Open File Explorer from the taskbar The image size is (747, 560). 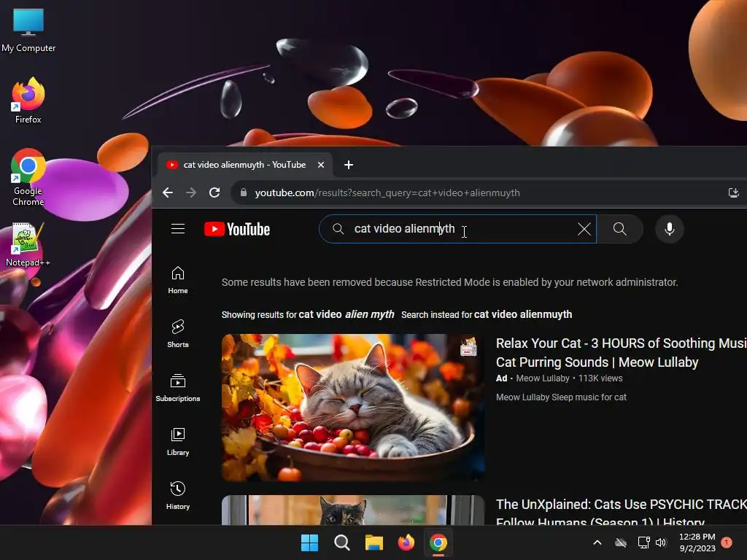[x=374, y=542]
